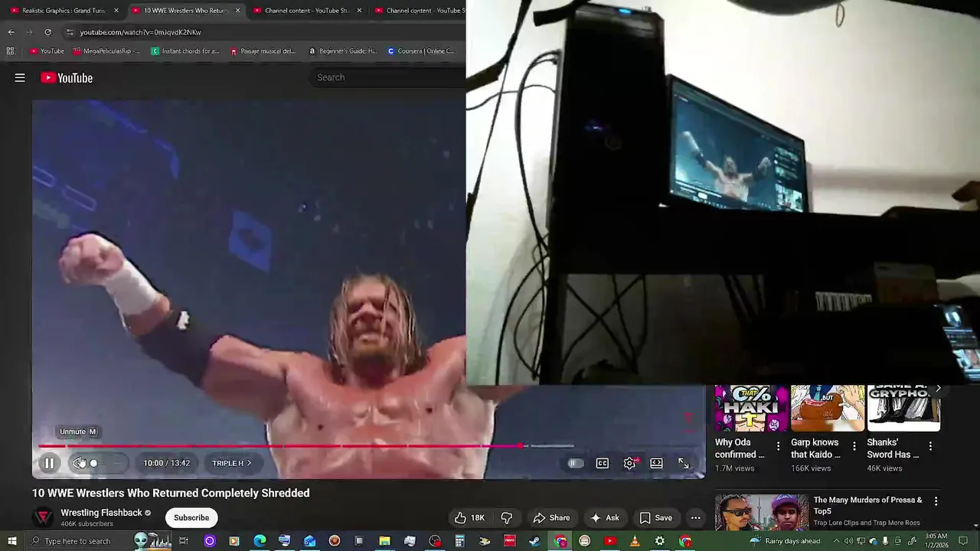Subscribe to Wrestling Flashback
This screenshot has width=980, height=551.
(x=191, y=517)
